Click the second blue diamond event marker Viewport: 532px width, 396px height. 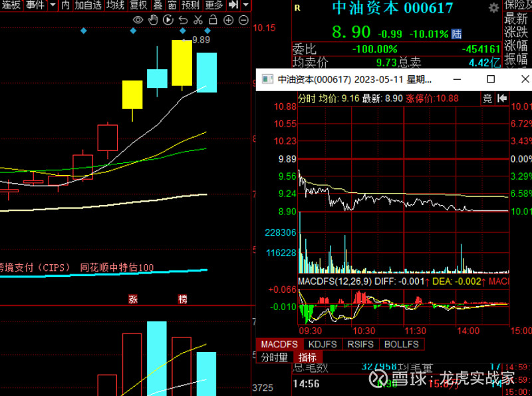[133, 31]
